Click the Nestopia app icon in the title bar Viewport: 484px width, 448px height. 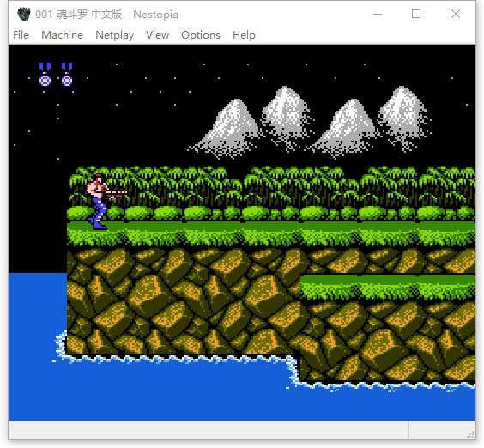click(24, 14)
